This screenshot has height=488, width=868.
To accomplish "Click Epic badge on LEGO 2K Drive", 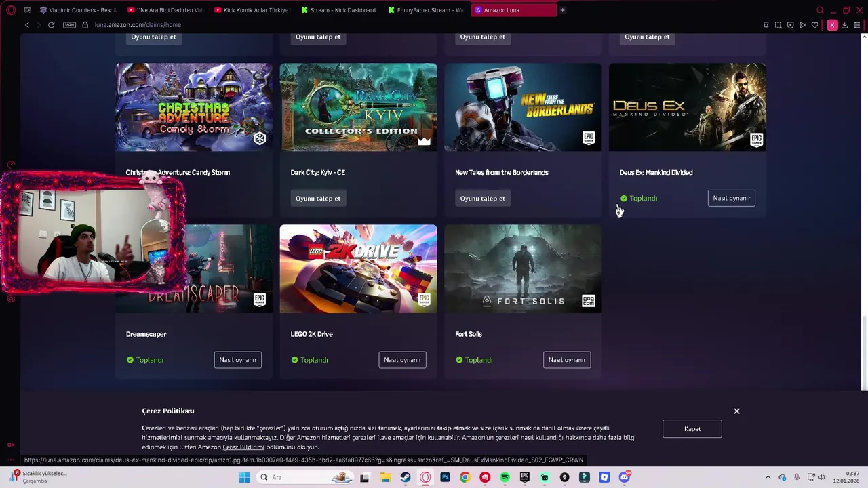I will coord(425,300).
